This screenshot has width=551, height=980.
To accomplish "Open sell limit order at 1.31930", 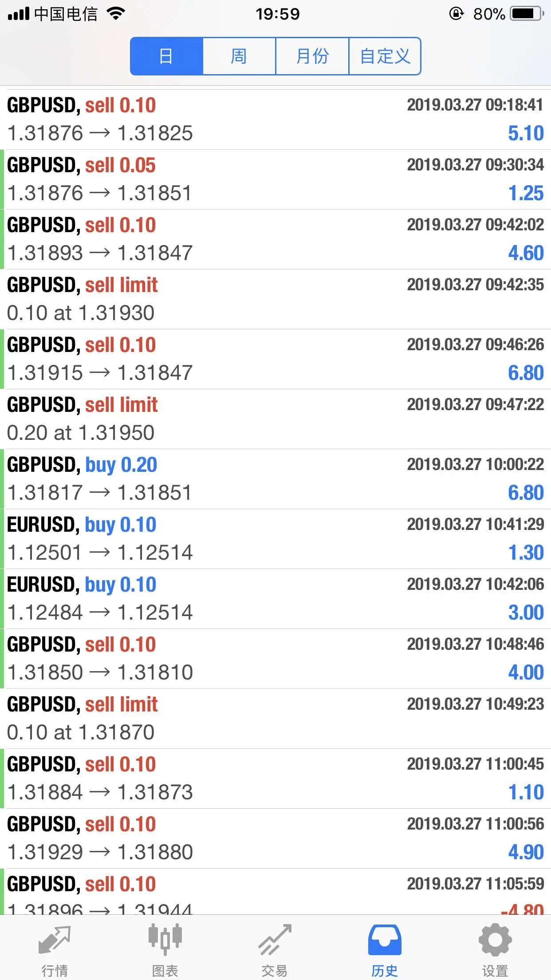I will click(x=275, y=299).
